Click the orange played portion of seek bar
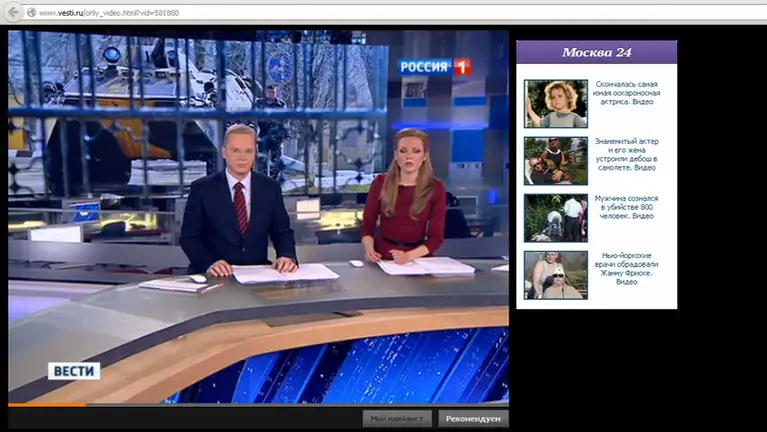The width and height of the screenshot is (767, 432). click(x=45, y=404)
